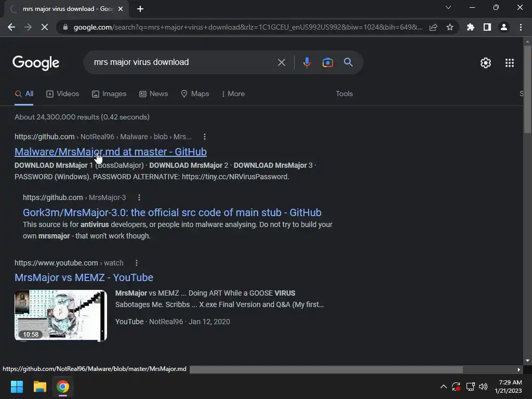Toggle Chrome side panel
The image size is (532, 399).
[x=487, y=27]
